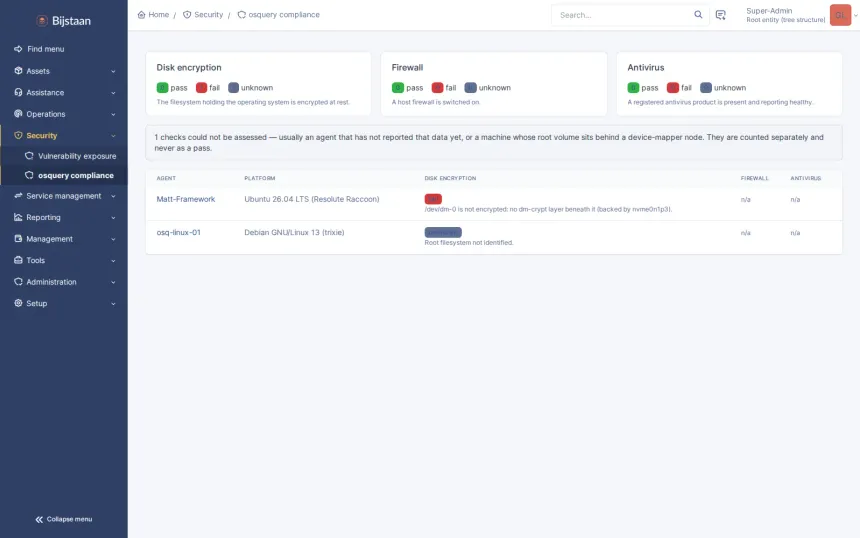Click the Home breadcrumb house icon

coord(142,15)
